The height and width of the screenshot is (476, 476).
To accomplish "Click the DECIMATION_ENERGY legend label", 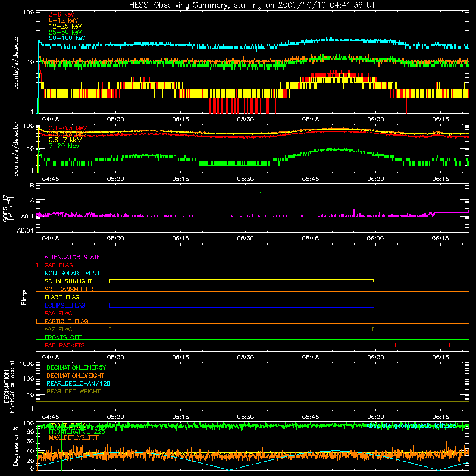I will pos(76,368).
